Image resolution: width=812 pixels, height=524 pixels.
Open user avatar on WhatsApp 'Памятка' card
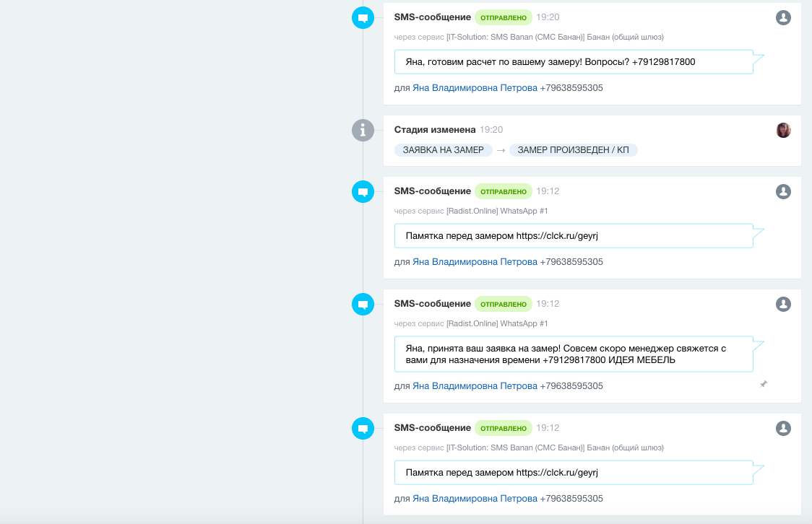[783, 191]
